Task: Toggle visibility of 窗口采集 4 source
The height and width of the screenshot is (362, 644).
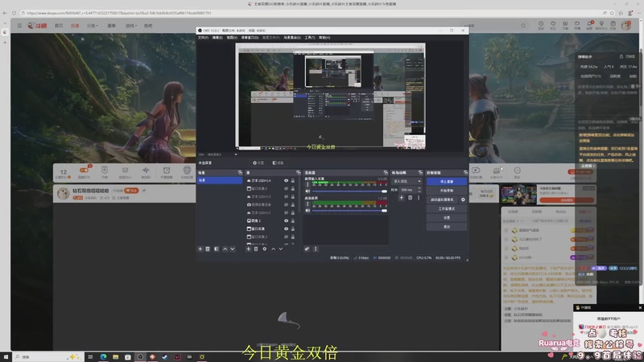Action: tap(287, 188)
